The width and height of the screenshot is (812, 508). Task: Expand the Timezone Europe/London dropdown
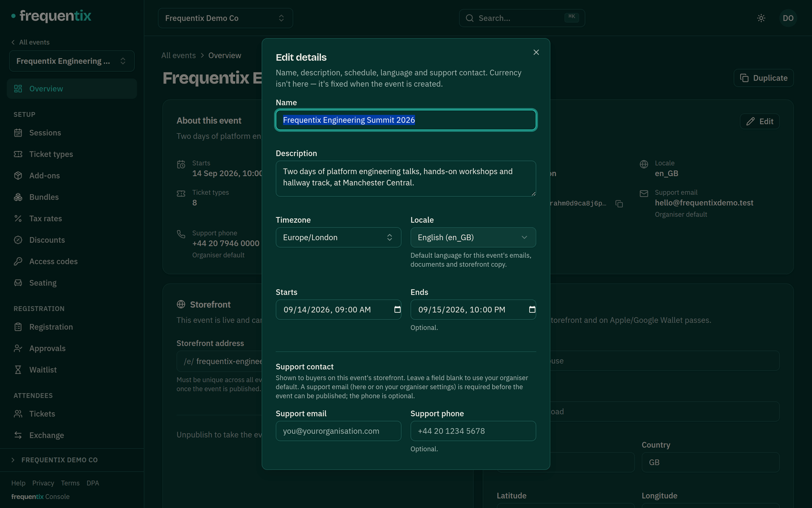(338, 238)
